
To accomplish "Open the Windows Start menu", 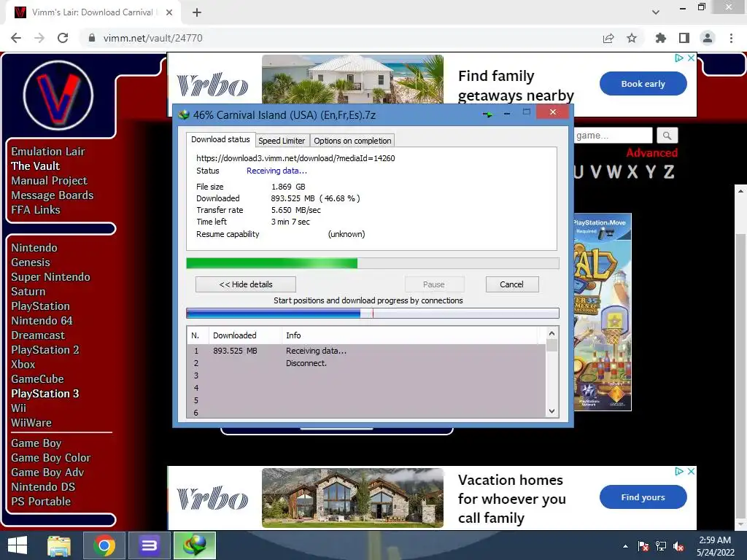I will click(18, 545).
